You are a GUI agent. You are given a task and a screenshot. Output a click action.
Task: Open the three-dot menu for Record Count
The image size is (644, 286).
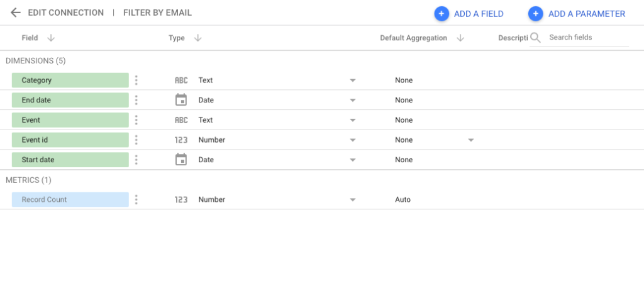click(136, 199)
